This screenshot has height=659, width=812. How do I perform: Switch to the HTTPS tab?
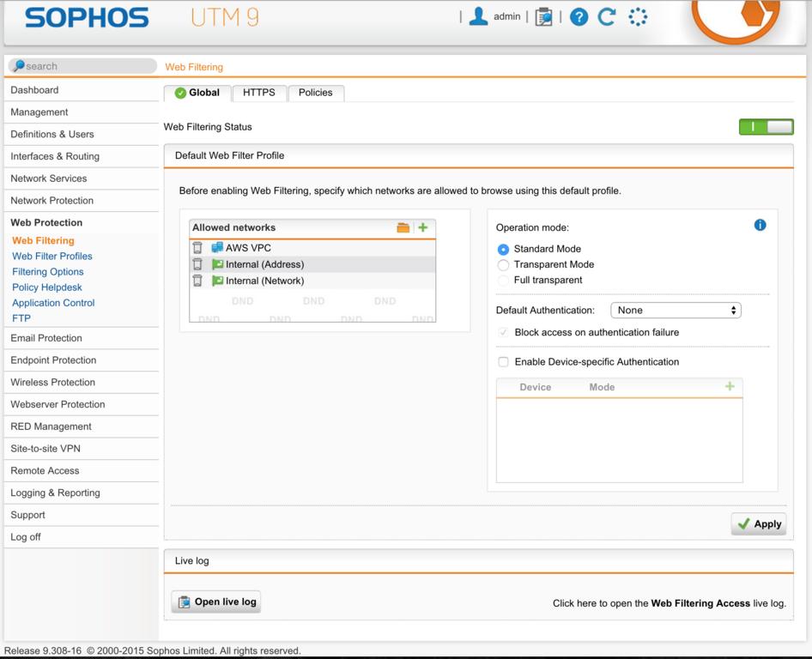259,93
